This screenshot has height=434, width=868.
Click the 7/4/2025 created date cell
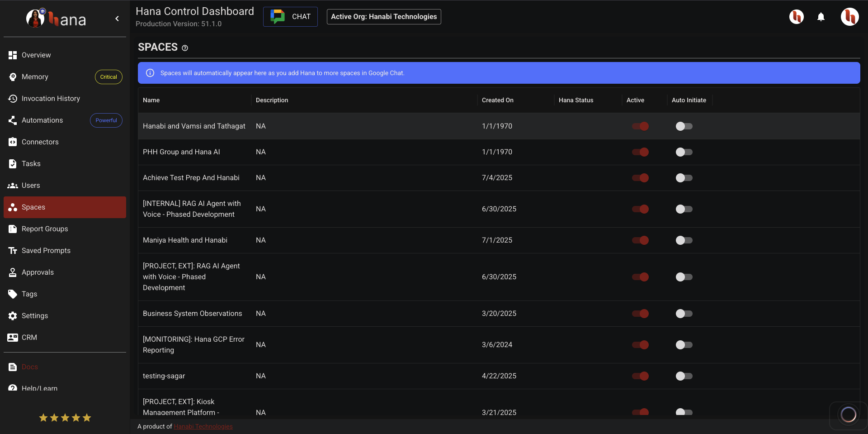coord(497,178)
